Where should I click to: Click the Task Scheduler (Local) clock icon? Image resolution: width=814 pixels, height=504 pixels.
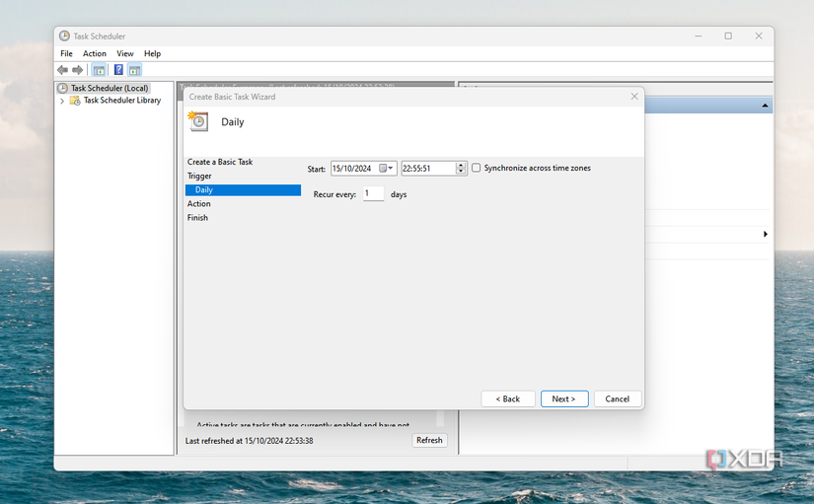click(x=63, y=88)
